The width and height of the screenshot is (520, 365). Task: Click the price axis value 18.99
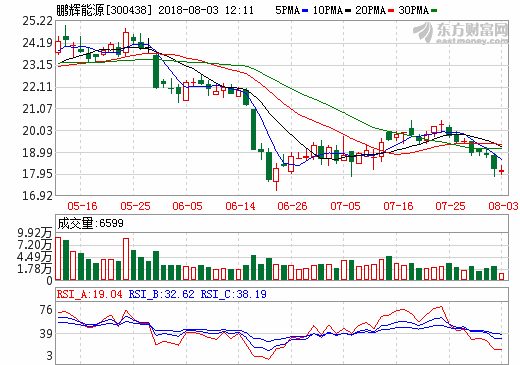(x=37, y=153)
